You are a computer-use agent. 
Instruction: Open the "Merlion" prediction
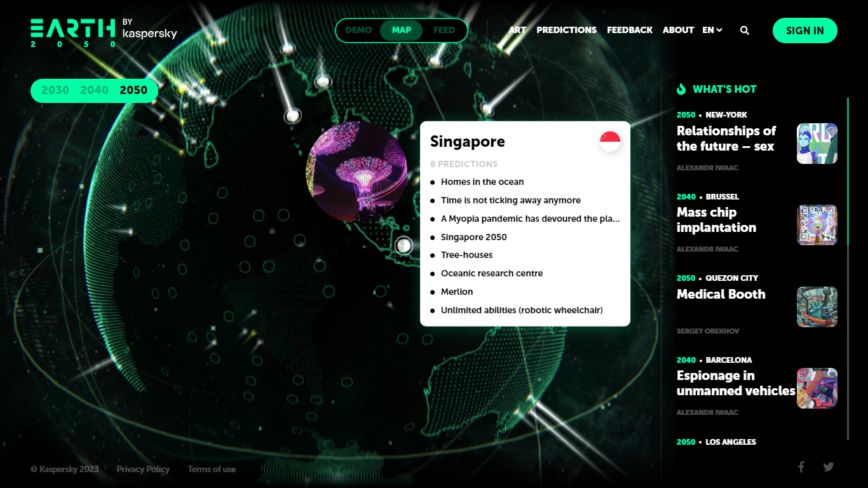coord(457,292)
